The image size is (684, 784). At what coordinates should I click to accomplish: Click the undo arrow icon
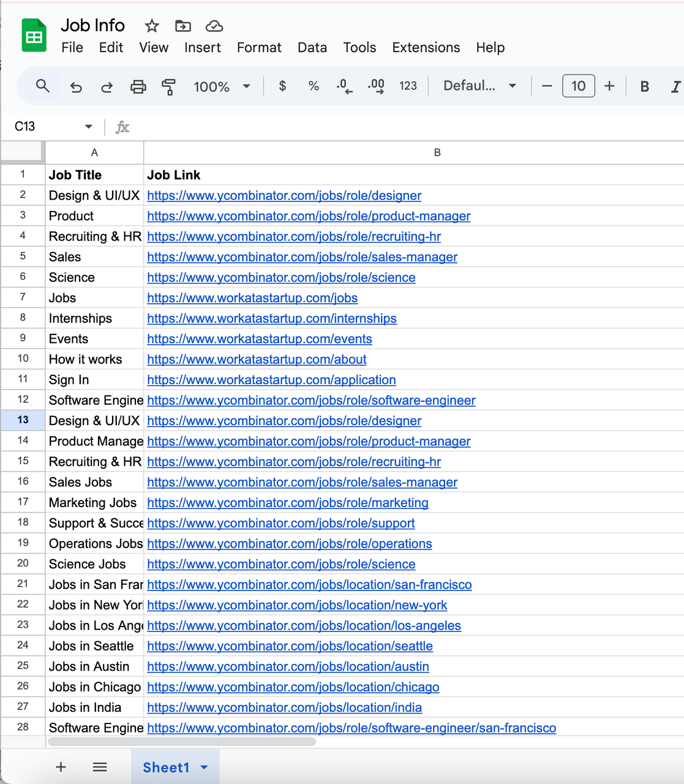(x=76, y=87)
